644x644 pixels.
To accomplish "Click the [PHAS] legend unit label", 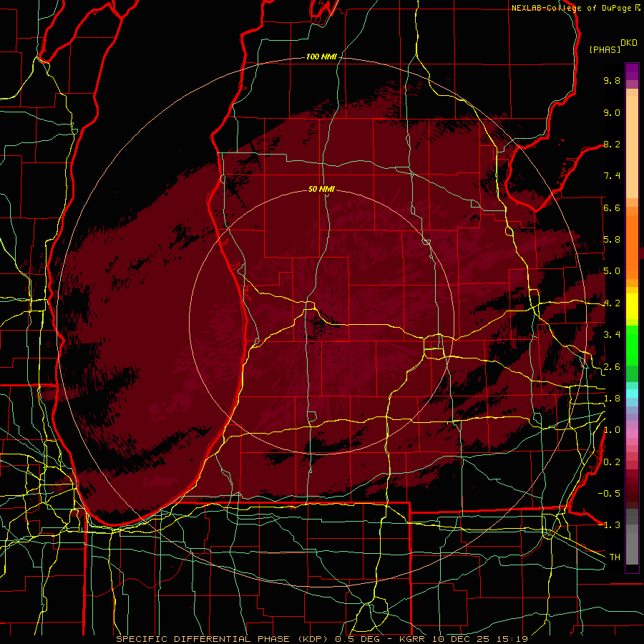I will [x=605, y=49].
